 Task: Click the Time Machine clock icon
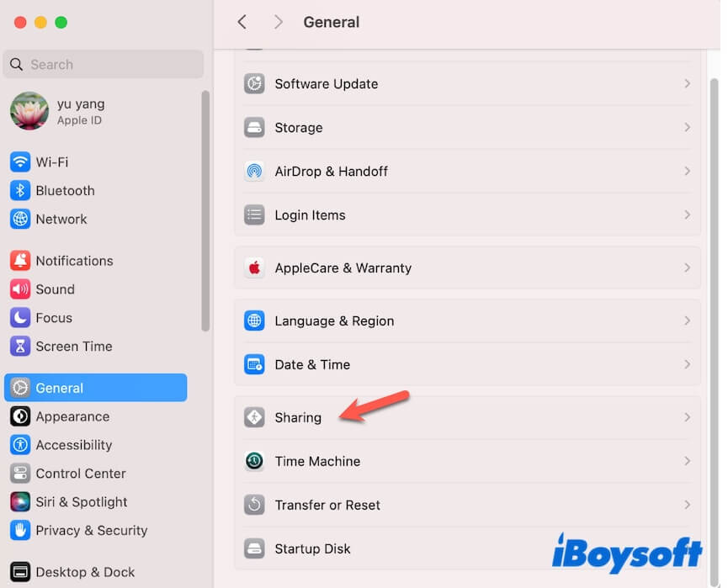click(254, 461)
